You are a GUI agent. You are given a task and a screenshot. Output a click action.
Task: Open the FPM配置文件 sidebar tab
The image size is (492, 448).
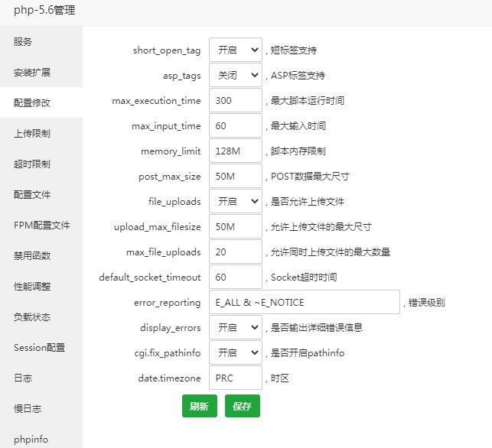tap(41, 226)
